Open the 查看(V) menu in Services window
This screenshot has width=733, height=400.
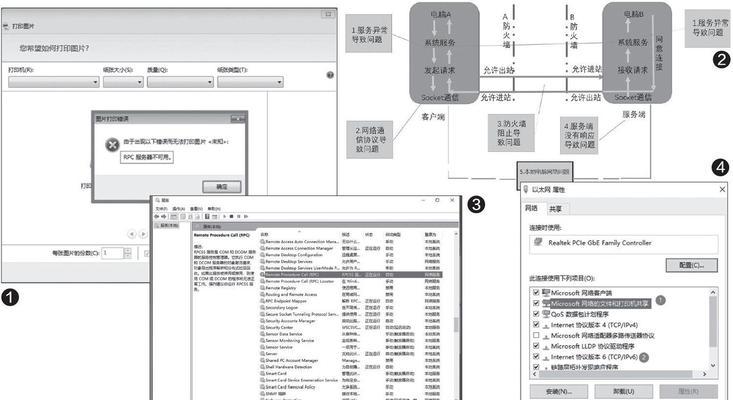[196, 208]
